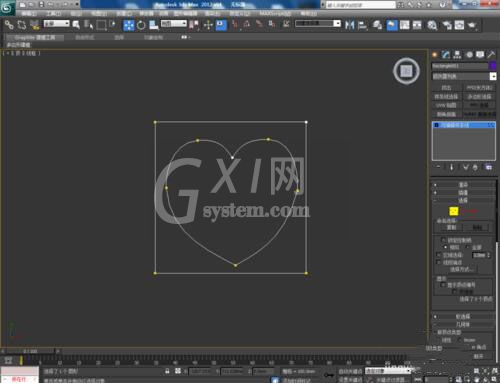Click the Use Pivot Point Center icon
The width and height of the screenshot is (500, 383).
(194, 25)
